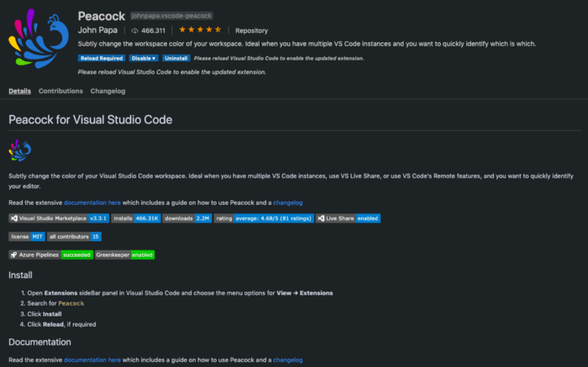The width and height of the screenshot is (588, 367).
Task: Open the Repository link
Action: pos(251,31)
